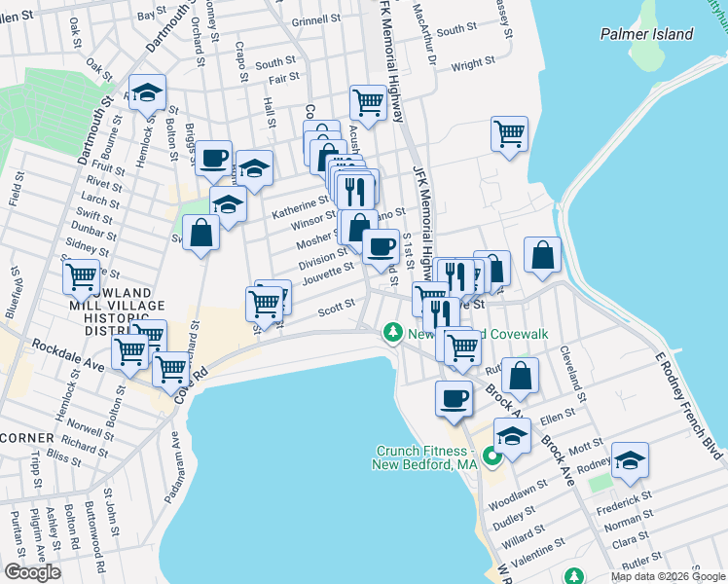This screenshot has height=584, width=728.
Task: Select the grocery cart marker left of Scott St
Action: pos(264,305)
